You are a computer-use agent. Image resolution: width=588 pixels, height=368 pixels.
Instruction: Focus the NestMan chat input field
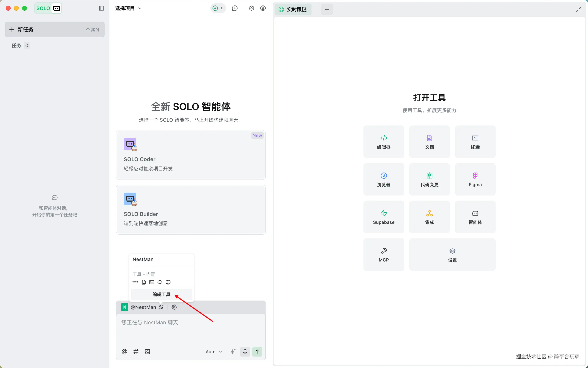click(x=191, y=329)
